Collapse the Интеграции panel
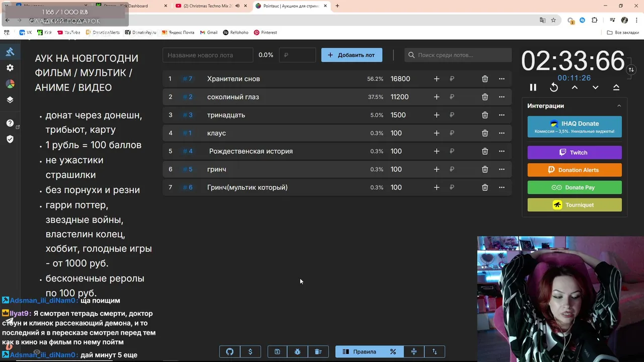This screenshot has height=362, width=644. point(619,106)
